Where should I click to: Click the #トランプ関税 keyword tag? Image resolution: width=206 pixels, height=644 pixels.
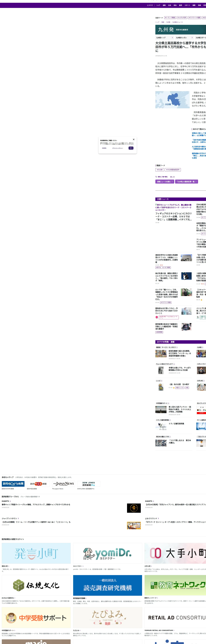(170, 18)
